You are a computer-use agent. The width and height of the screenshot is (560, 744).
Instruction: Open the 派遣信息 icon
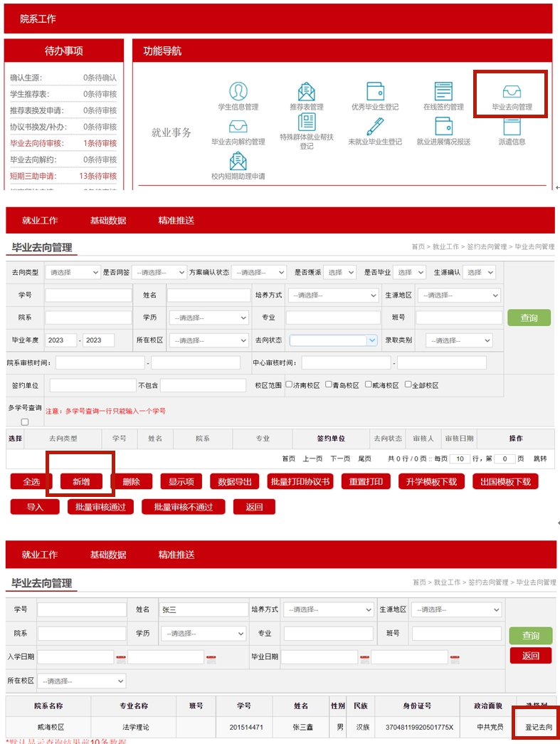[512, 126]
